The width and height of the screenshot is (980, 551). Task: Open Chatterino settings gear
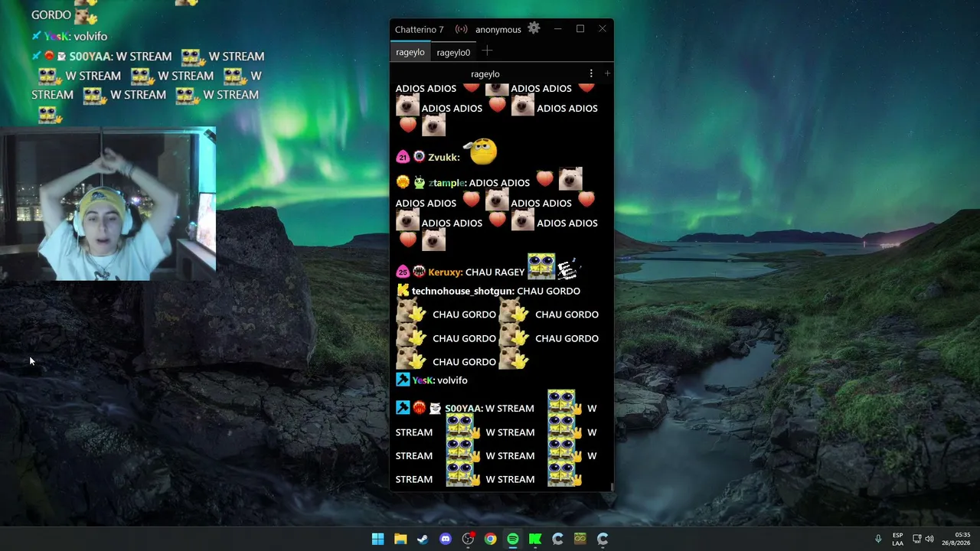(534, 29)
